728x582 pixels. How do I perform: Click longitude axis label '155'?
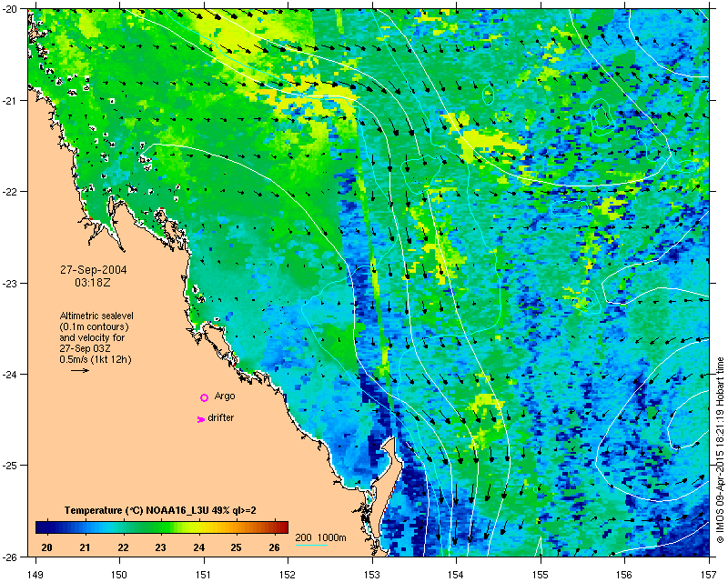click(x=541, y=574)
